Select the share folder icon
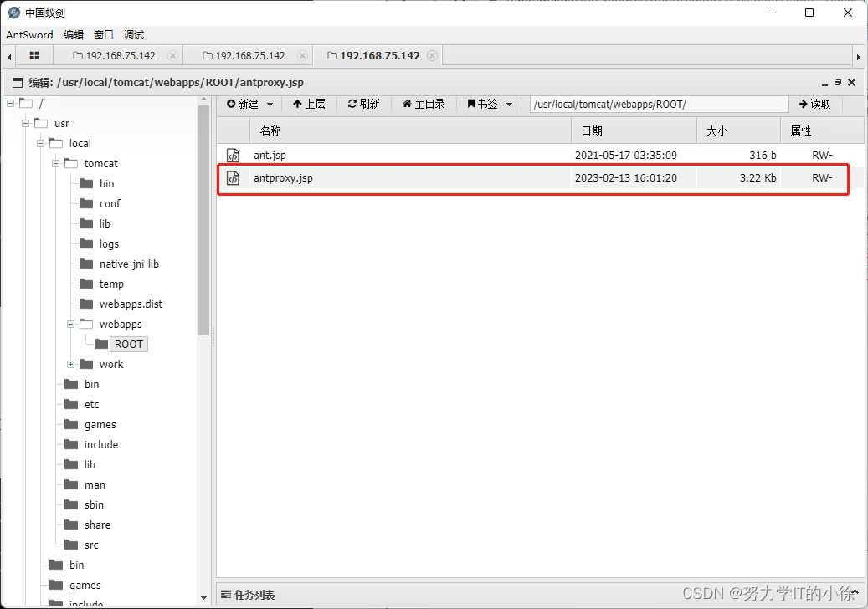Image resolution: width=868 pixels, height=609 pixels. pos(71,525)
